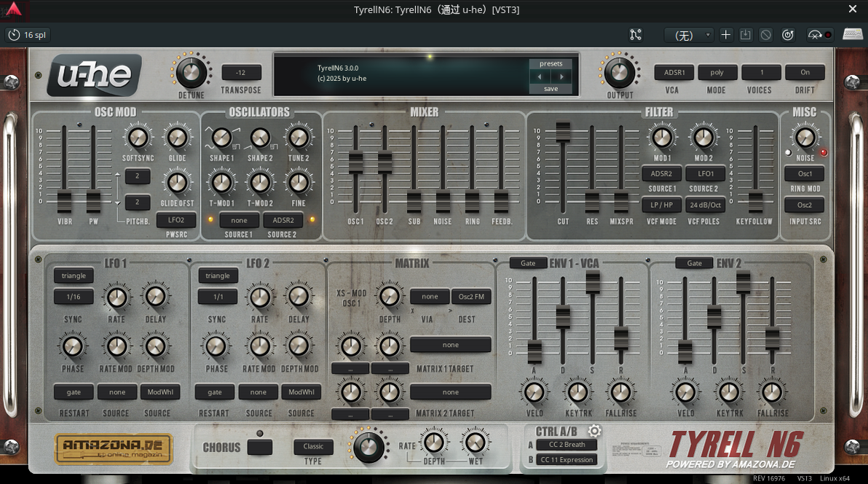Screen dimensions: 868x484
Task: Click the PWSRC LFO2 button
Action: click(176, 220)
